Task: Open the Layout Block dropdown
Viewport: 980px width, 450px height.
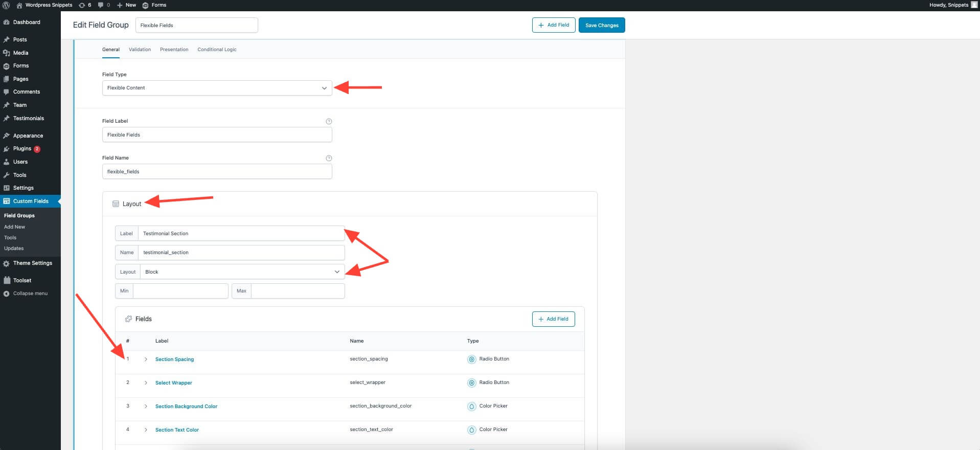Action: click(241, 272)
